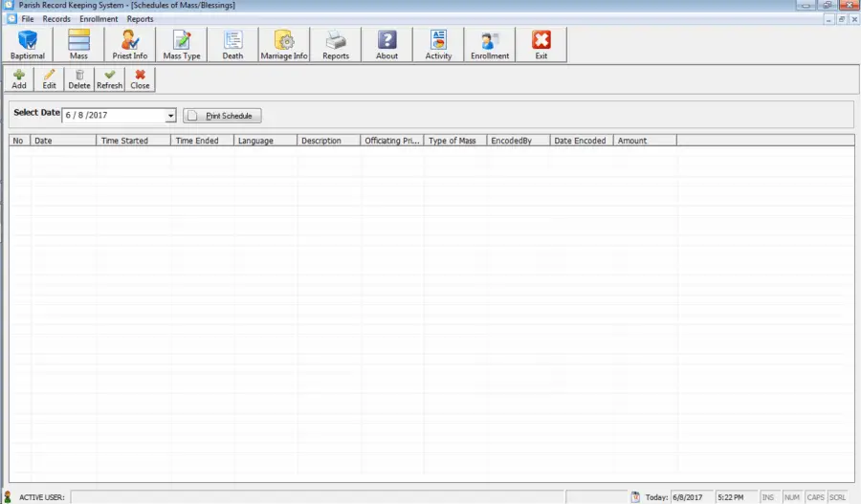Screen dimensions: 861x504
Task: Delete the selected schedule entry
Action: tap(79, 79)
